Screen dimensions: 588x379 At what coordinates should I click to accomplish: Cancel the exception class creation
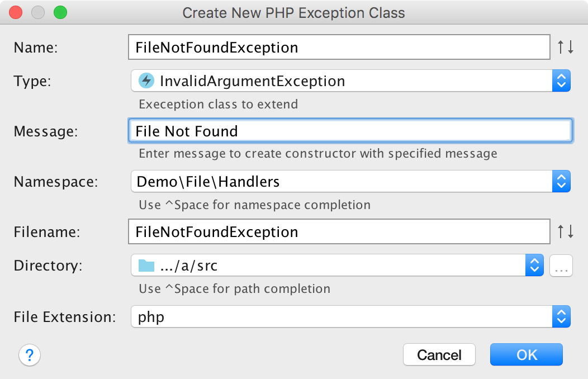pos(439,354)
